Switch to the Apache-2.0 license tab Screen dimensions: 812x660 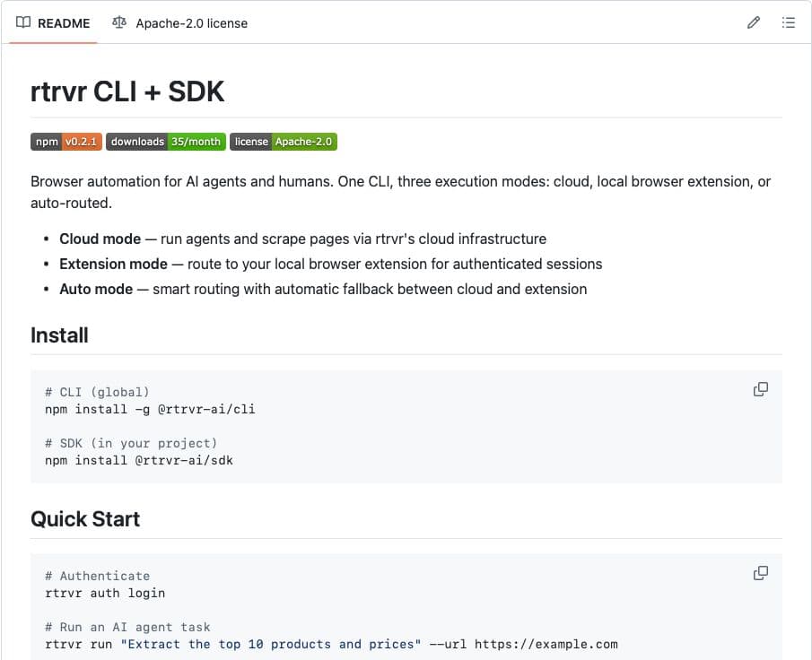click(180, 23)
